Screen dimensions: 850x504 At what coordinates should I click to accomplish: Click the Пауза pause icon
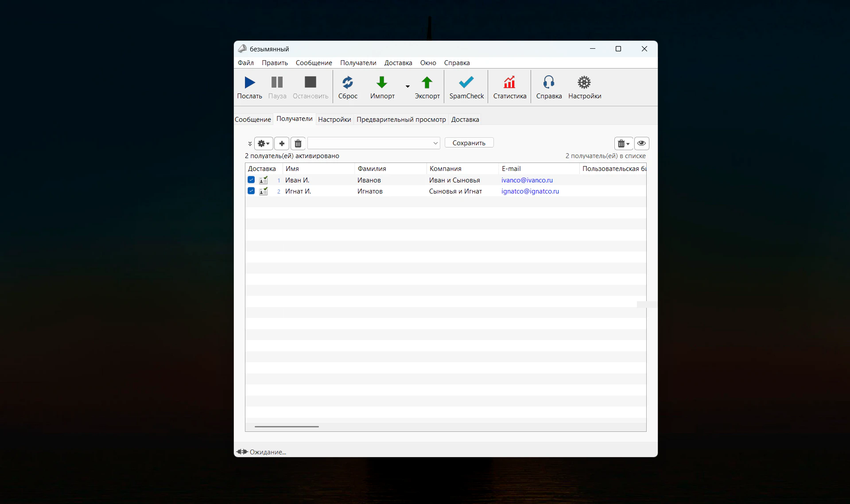tap(277, 82)
